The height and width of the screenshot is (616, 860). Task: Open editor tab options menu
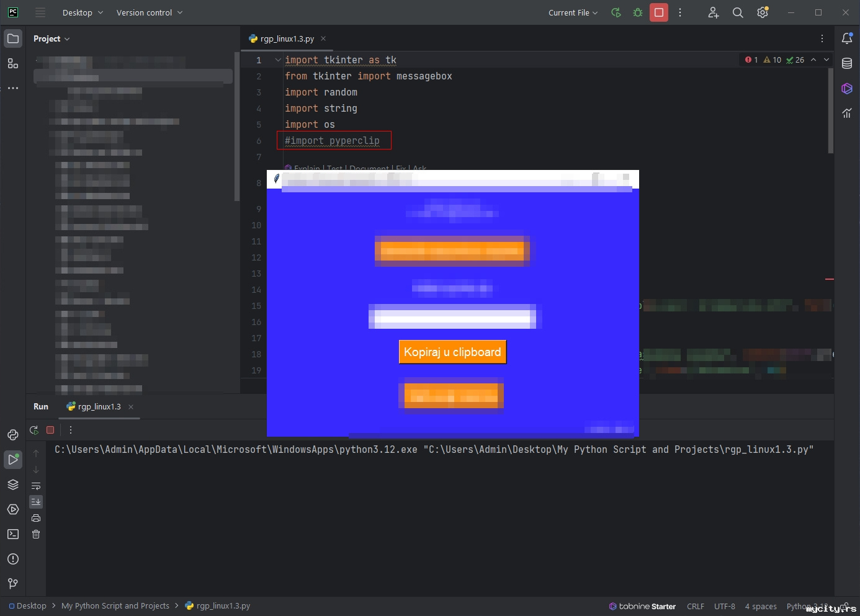[822, 38]
